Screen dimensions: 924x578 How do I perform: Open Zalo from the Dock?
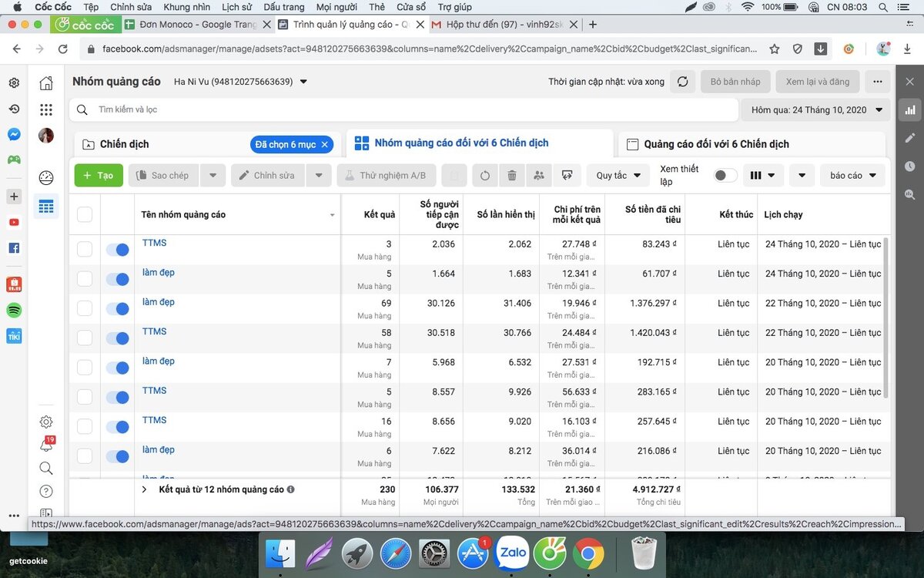[512, 553]
